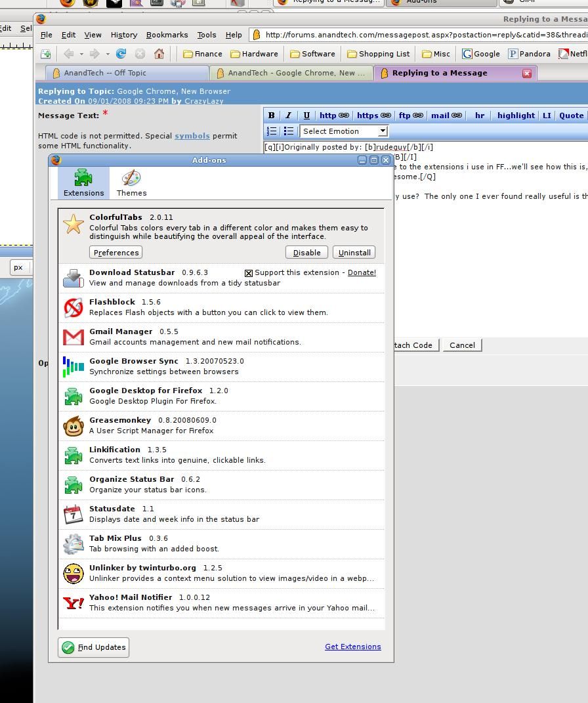
Task: Insert an http link tag
Action: click(334, 116)
